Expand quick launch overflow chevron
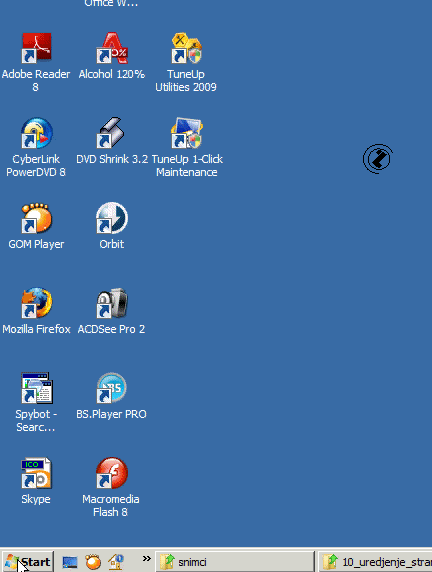The image size is (432, 572). click(x=147, y=559)
